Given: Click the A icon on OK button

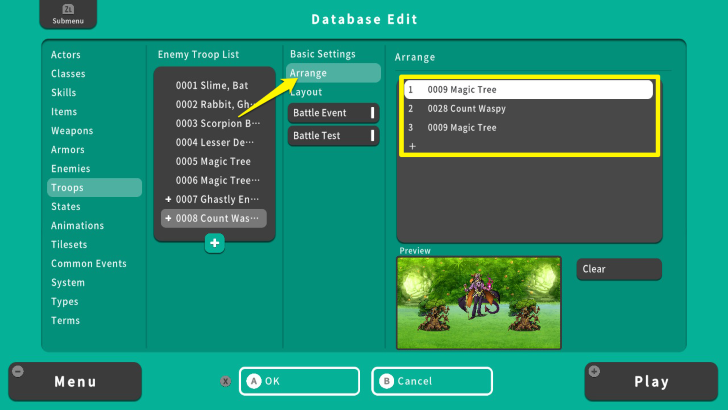Looking at the screenshot, I should 254,381.
